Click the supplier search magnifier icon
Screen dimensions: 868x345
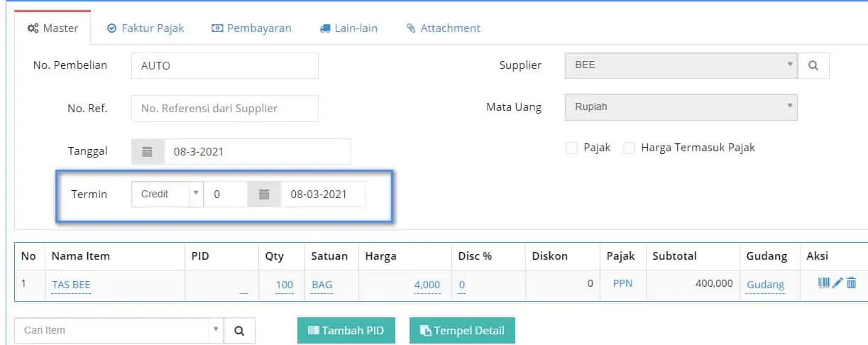813,65
